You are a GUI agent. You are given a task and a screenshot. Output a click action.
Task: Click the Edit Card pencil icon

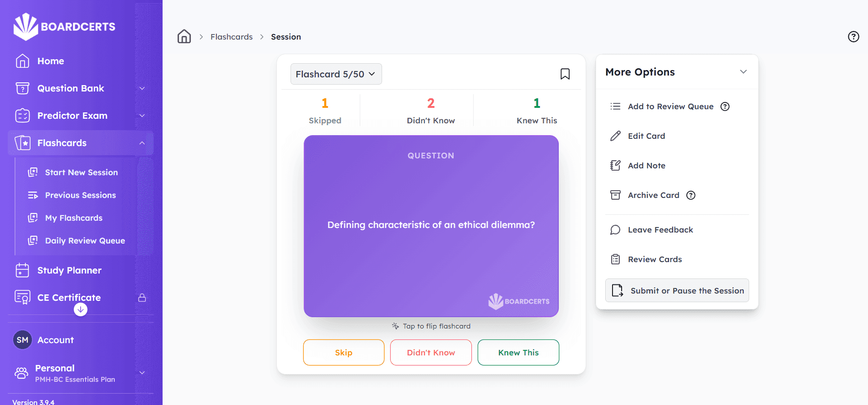click(615, 136)
